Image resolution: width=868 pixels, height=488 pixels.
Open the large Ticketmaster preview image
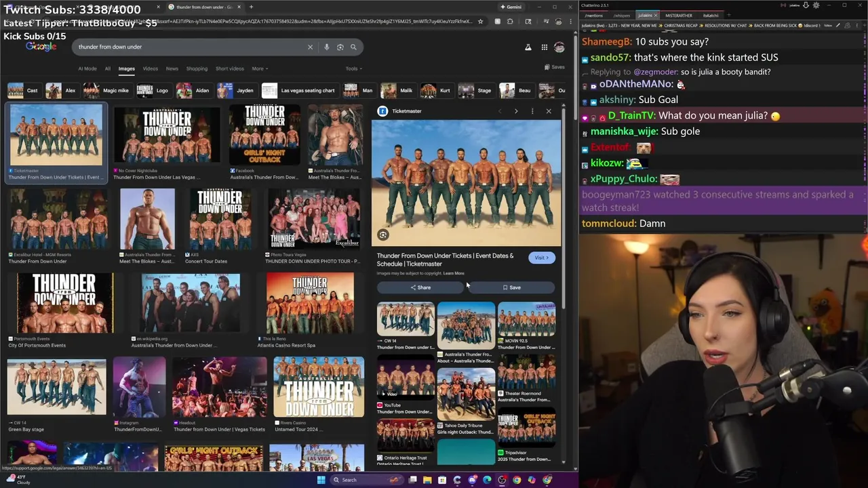coord(467,183)
